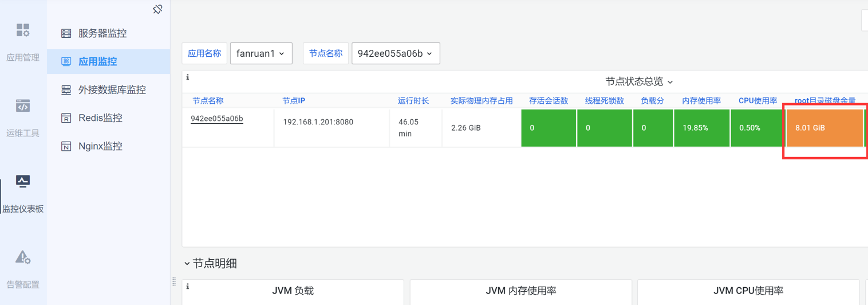Select 监控仪表板 monitor icon
Image resolution: width=868 pixels, height=305 pixels.
(x=23, y=182)
